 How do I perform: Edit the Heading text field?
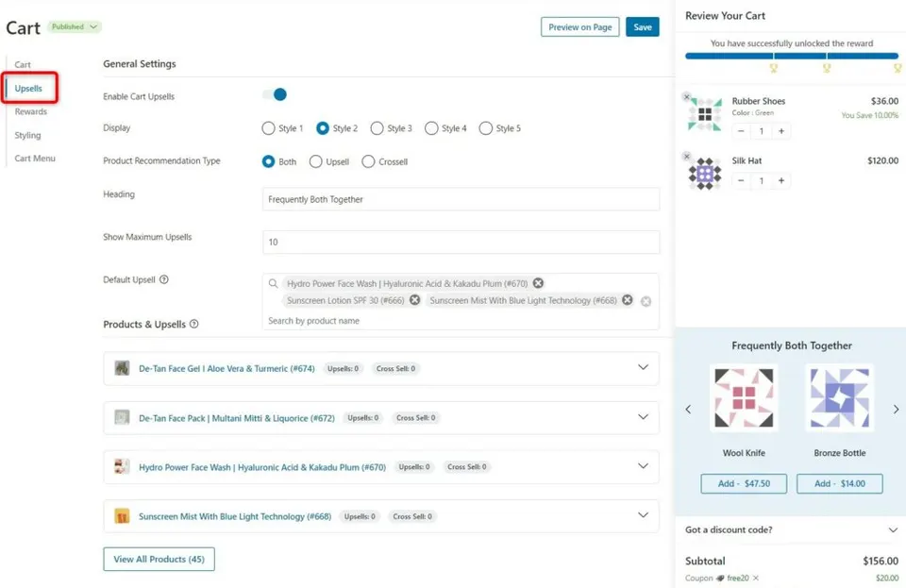click(x=461, y=199)
